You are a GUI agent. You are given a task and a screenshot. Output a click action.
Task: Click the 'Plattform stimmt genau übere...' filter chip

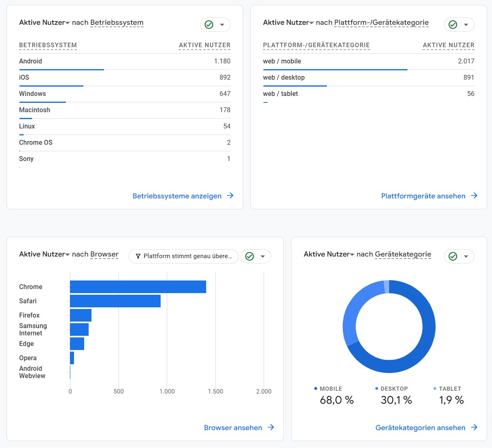coord(184,256)
